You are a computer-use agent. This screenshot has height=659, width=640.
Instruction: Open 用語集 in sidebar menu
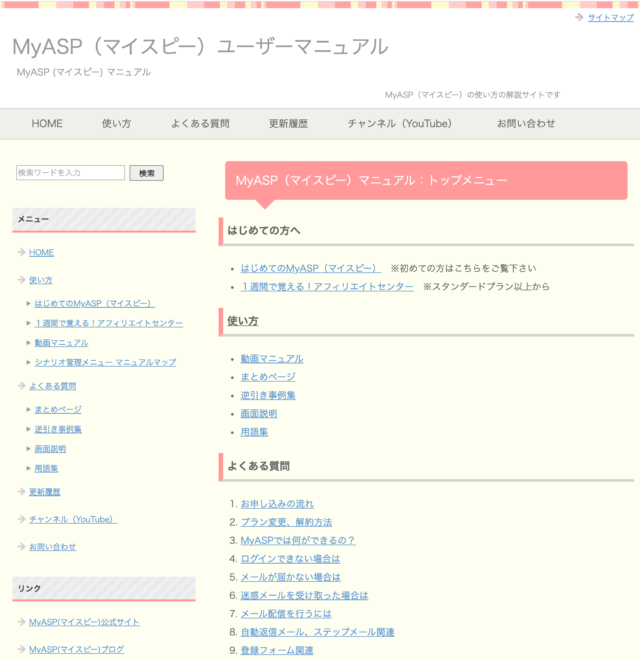pyautogui.click(x=46, y=468)
